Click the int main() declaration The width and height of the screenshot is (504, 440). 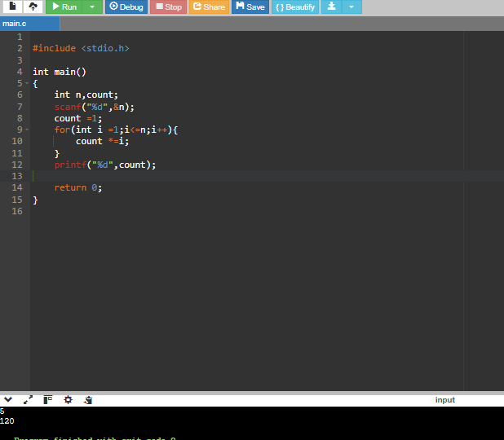tap(60, 72)
